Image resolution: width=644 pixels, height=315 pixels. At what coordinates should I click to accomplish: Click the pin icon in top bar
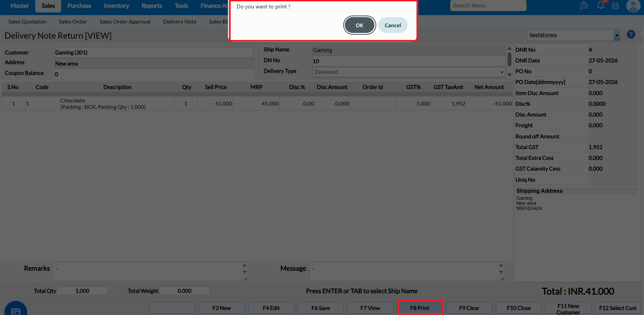(x=584, y=5)
